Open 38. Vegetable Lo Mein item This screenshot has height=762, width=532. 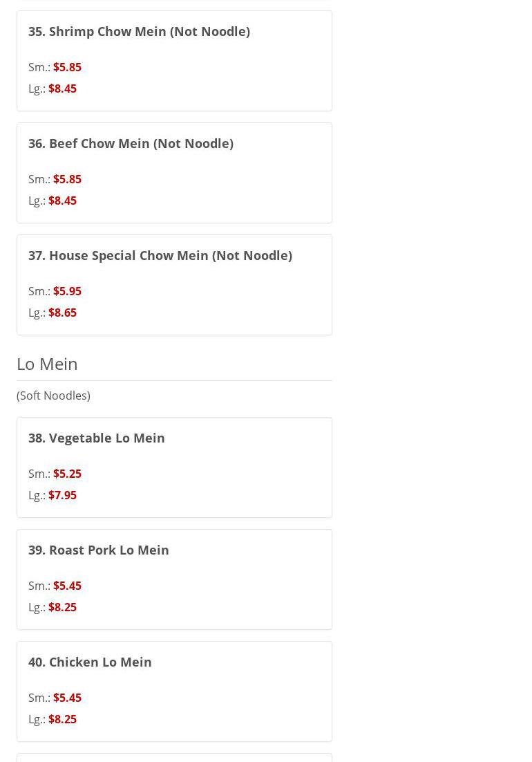[x=96, y=438]
